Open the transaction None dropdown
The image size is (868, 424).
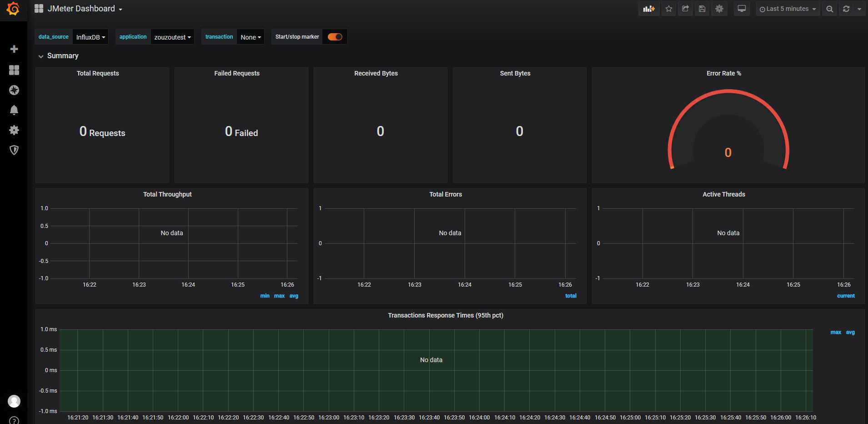pos(251,37)
